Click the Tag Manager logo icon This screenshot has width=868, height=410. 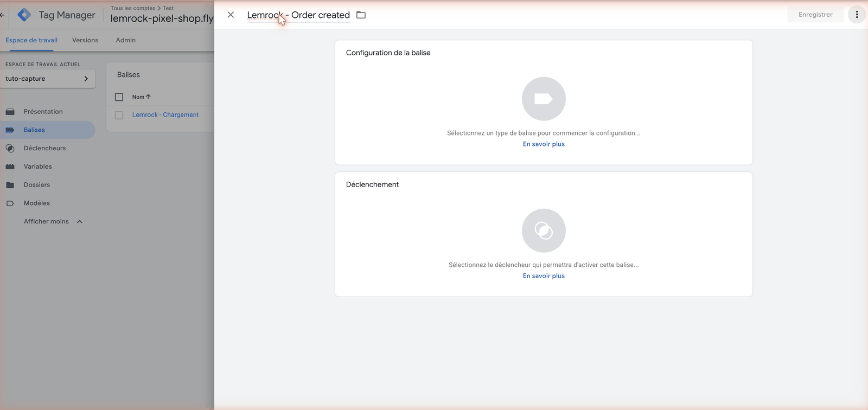point(24,15)
